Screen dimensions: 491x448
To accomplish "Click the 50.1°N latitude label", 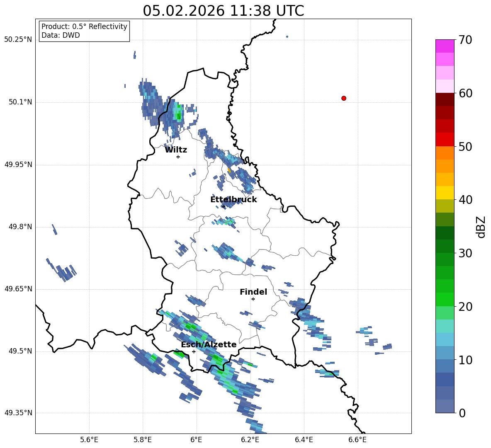I will coord(20,102).
